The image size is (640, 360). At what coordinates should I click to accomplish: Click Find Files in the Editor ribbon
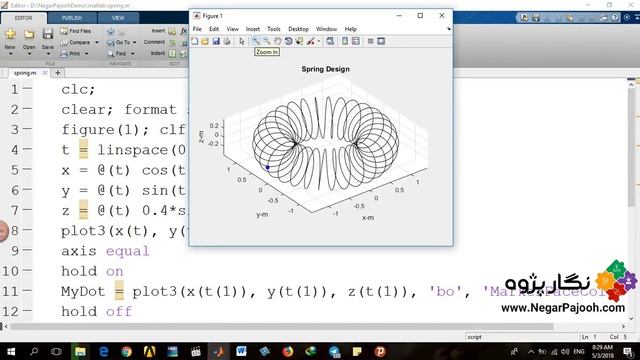pyautogui.click(x=76, y=31)
